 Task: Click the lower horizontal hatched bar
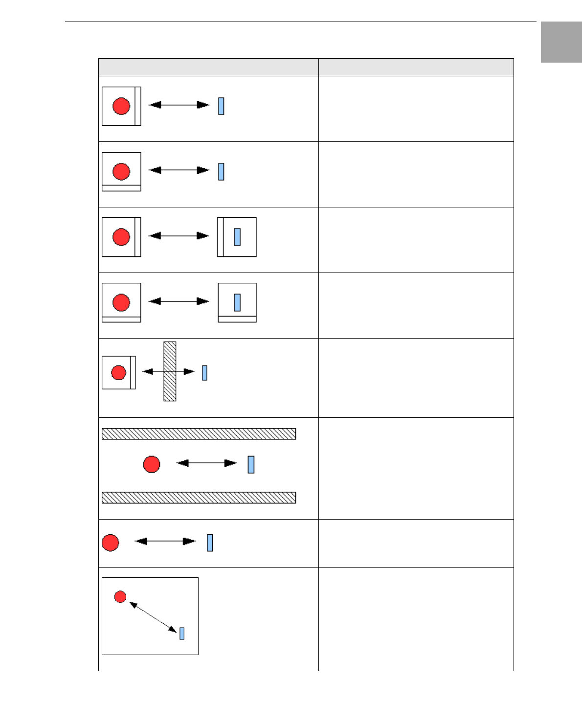[x=199, y=498]
